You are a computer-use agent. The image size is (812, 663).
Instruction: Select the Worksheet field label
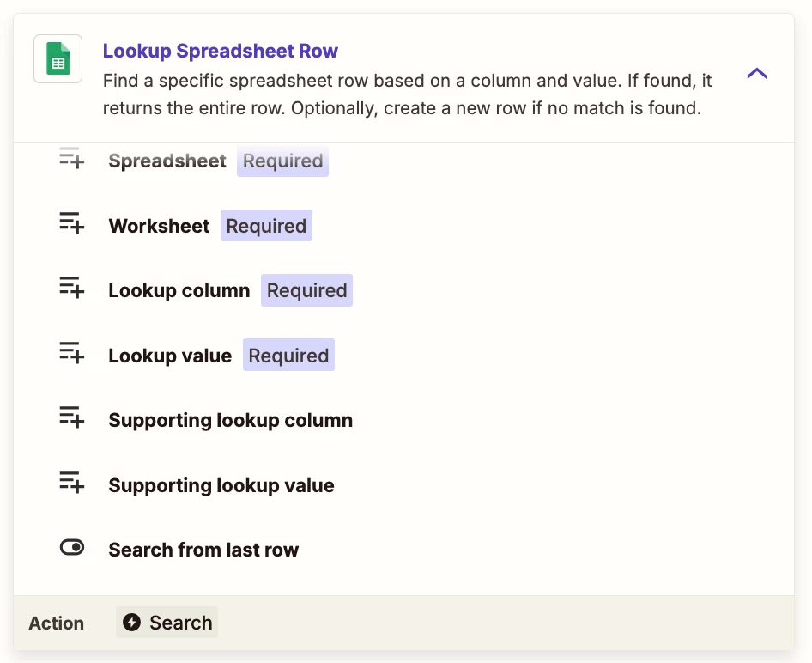[159, 226]
